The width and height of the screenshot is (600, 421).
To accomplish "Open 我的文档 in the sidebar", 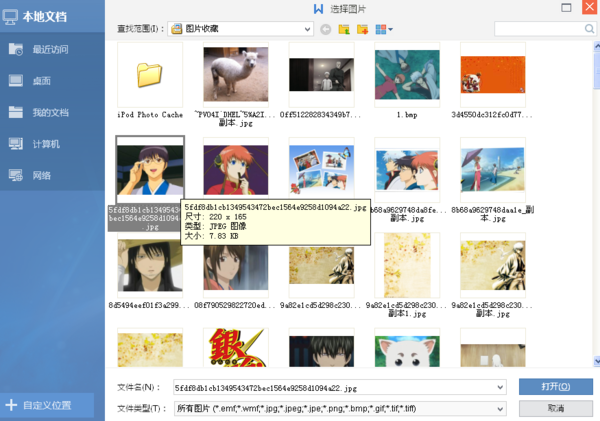I will coord(52,112).
